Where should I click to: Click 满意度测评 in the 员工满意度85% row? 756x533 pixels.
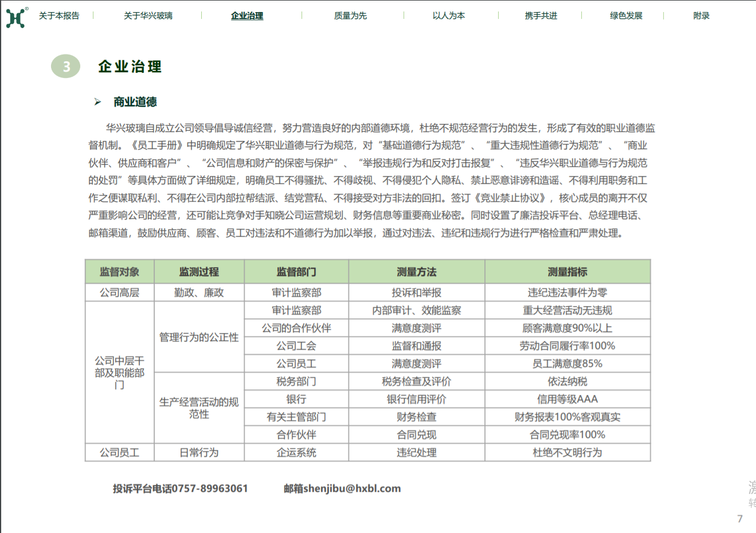tap(417, 363)
